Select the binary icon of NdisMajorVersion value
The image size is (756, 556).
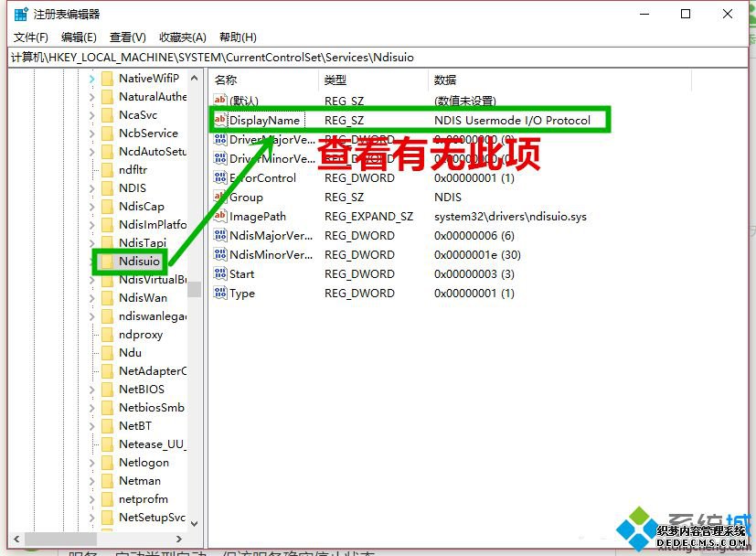click(x=220, y=235)
